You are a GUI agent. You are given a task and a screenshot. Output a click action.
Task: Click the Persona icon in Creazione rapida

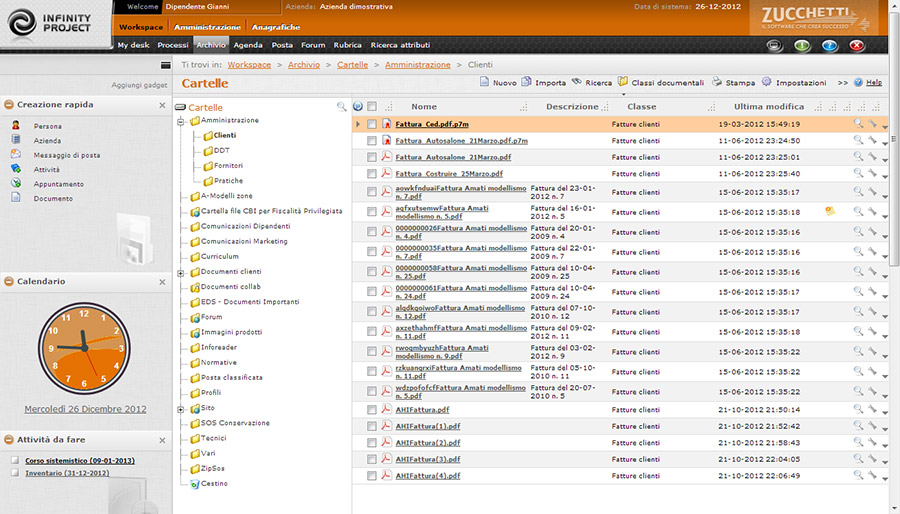click(15, 126)
